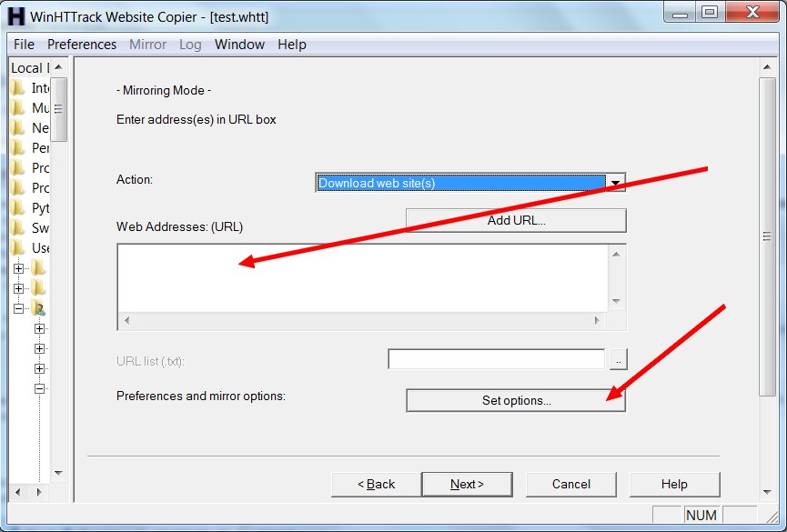Viewport: 787px width, 532px height.
Task: Click the "URL list (.txt):" label
Action: click(x=150, y=361)
